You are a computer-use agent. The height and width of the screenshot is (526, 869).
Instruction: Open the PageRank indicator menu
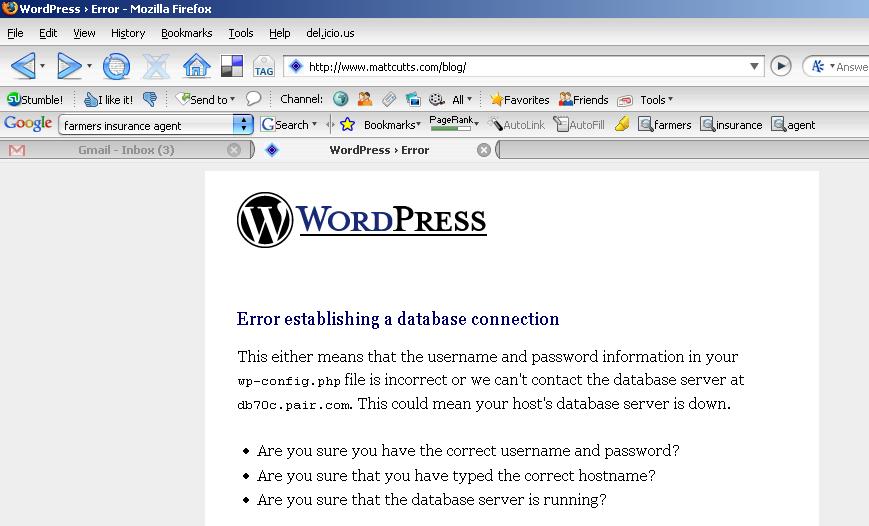[x=454, y=123]
